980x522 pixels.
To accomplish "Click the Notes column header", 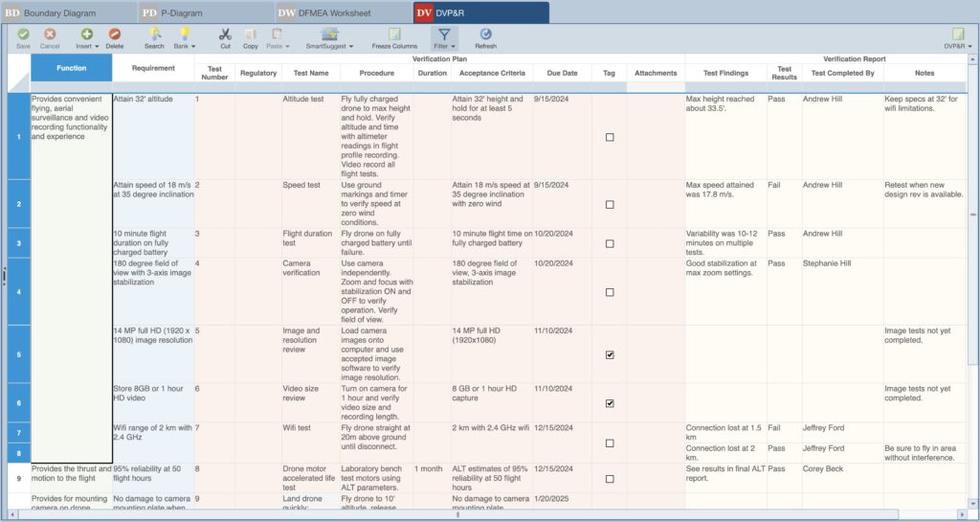I will point(924,73).
